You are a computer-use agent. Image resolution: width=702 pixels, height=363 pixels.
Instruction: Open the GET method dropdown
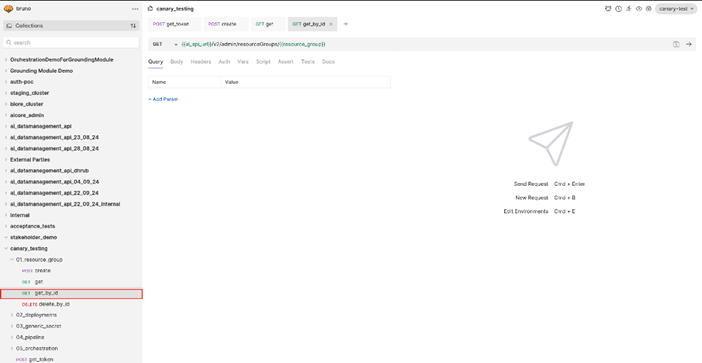point(165,44)
